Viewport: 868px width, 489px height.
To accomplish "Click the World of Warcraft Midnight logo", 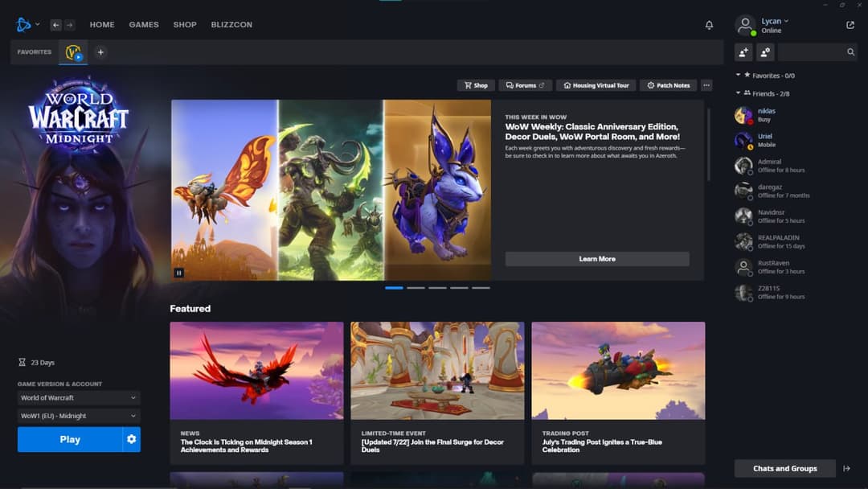I will click(x=79, y=113).
